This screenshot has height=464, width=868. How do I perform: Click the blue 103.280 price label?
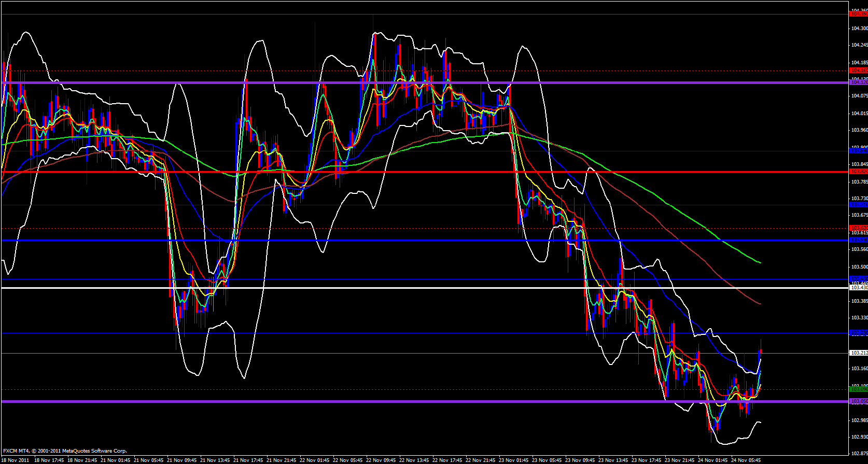858,333
